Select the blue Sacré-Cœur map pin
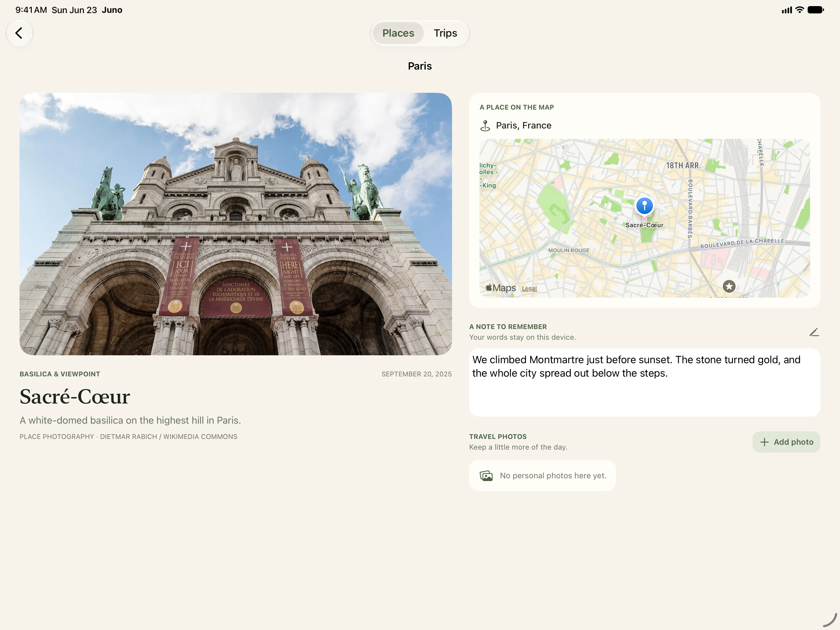 (644, 206)
